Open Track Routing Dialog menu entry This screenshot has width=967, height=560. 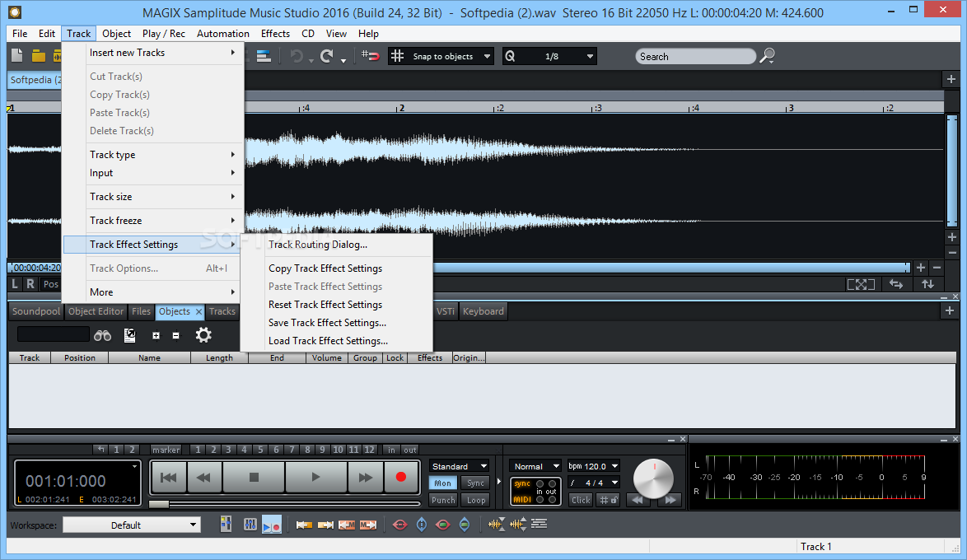coord(337,245)
